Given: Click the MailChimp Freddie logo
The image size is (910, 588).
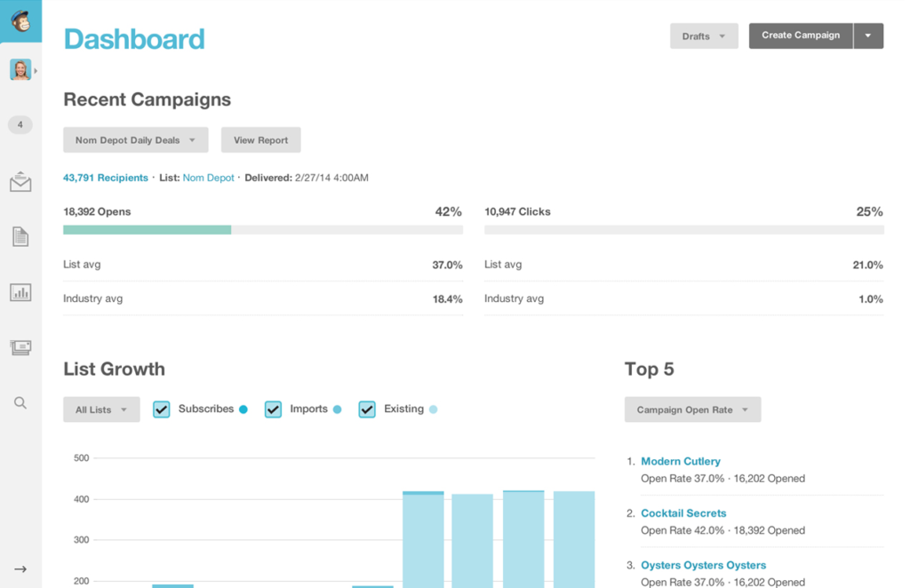Looking at the screenshot, I should (x=20, y=20).
